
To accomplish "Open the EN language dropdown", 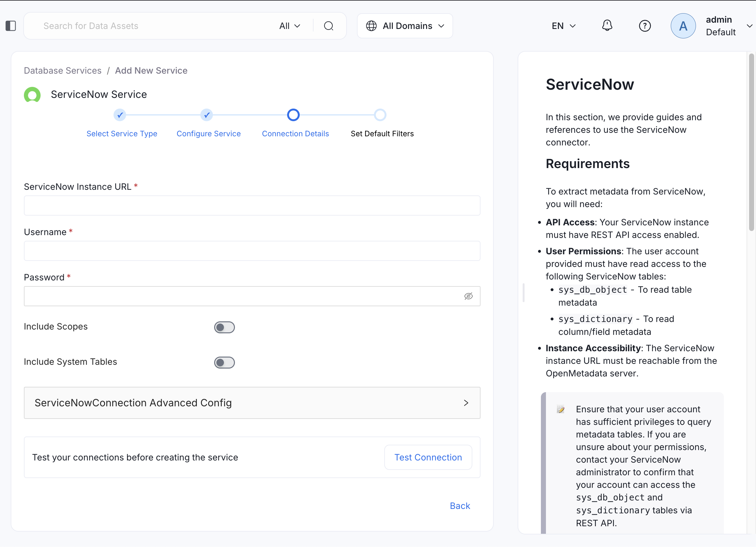I will [x=563, y=26].
